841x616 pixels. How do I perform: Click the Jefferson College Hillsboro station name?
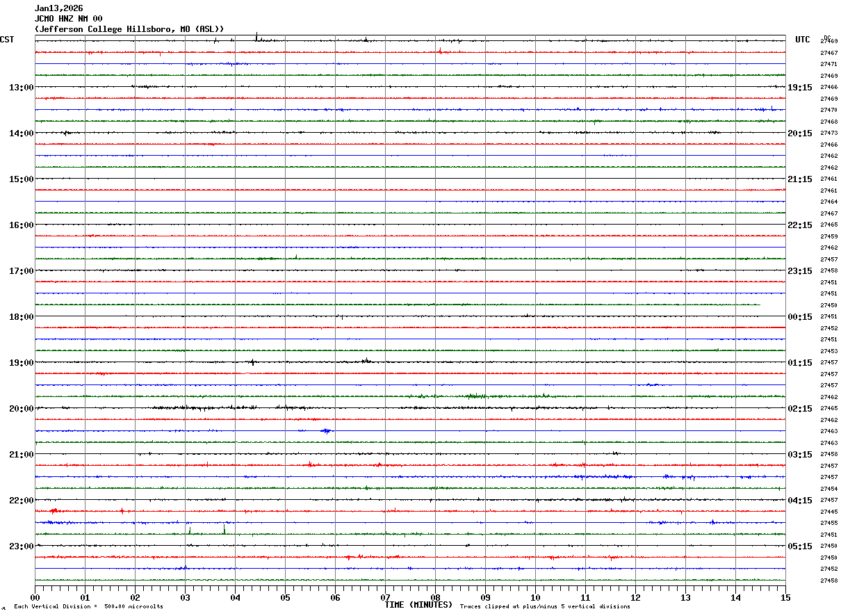[x=129, y=29]
